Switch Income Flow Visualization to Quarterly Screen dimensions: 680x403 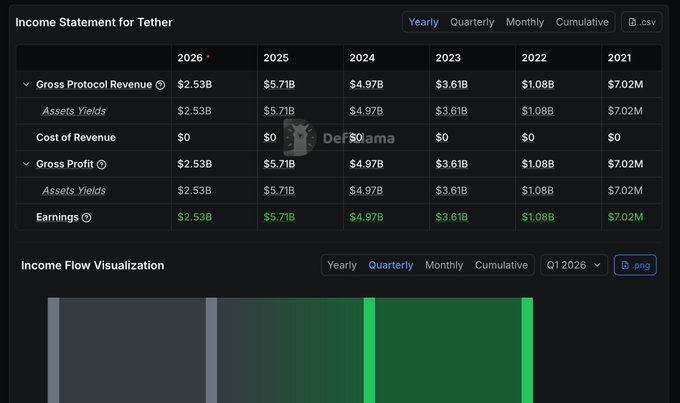[391, 265]
